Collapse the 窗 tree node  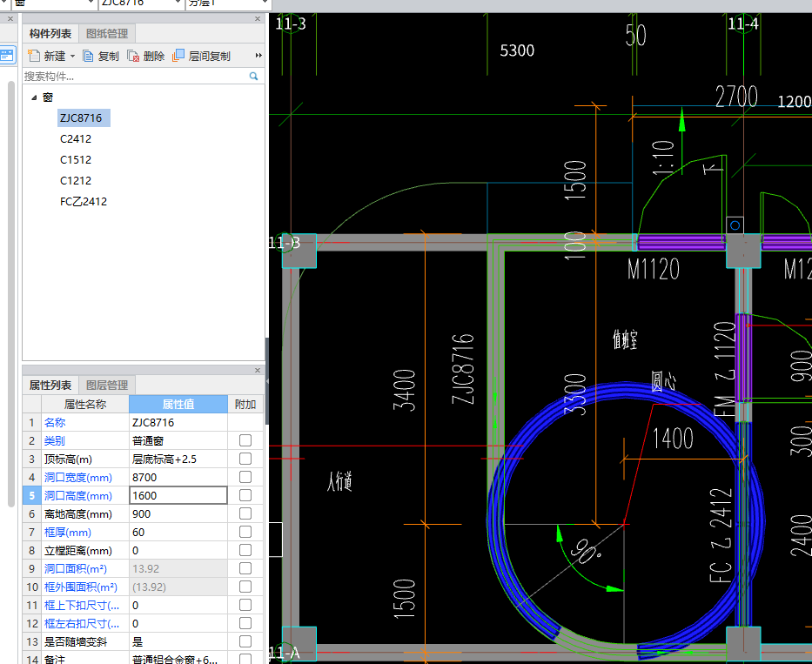34,97
